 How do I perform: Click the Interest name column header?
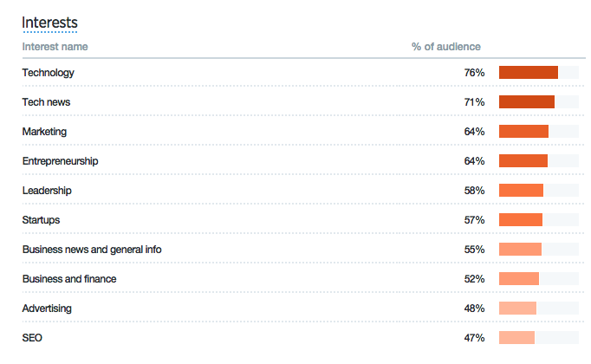click(55, 47)
